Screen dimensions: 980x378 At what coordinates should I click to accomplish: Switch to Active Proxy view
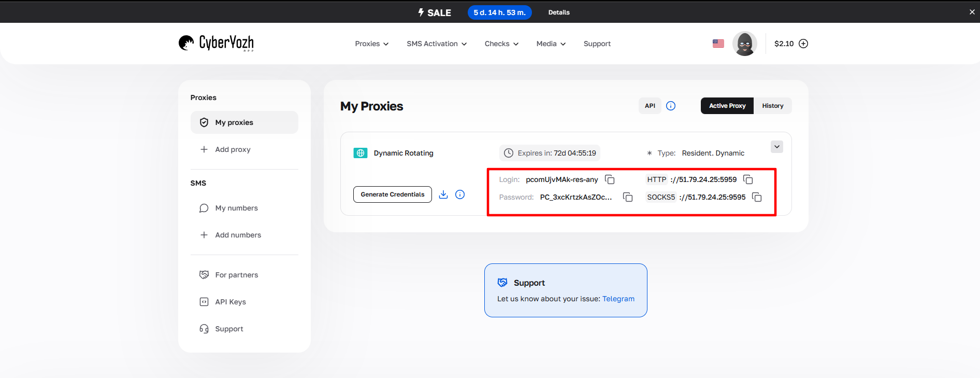tap(727, 106)
